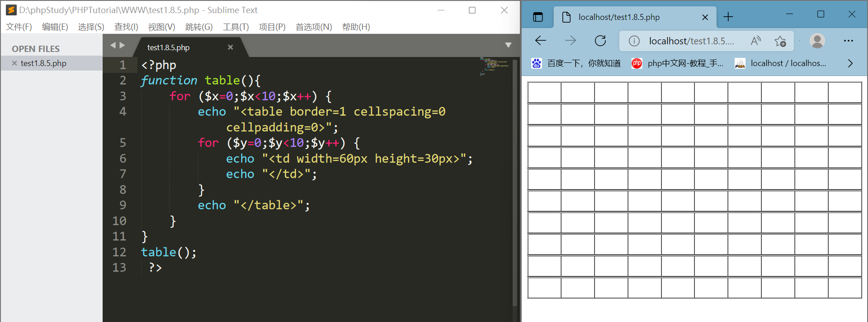Open the tab list dropdown triangle
The height and width of the screenshot is (322, 868).
[x=508, y=45]
